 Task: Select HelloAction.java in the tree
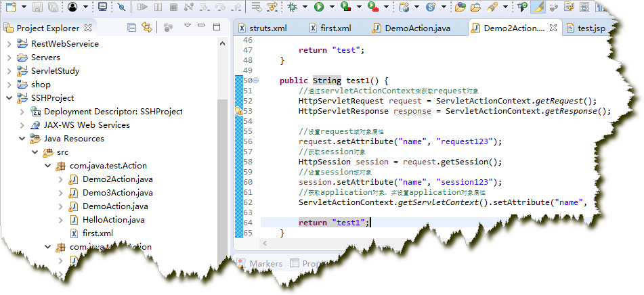113,220
